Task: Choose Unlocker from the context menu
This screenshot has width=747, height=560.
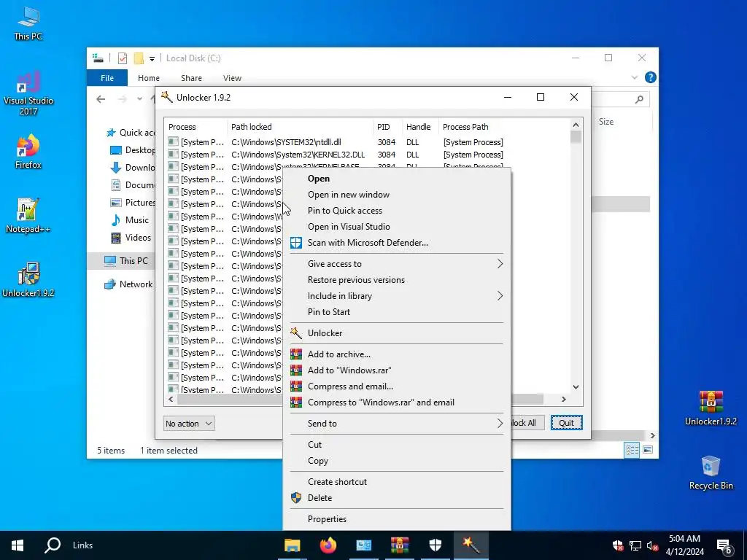Action: [x=397, y=333]
